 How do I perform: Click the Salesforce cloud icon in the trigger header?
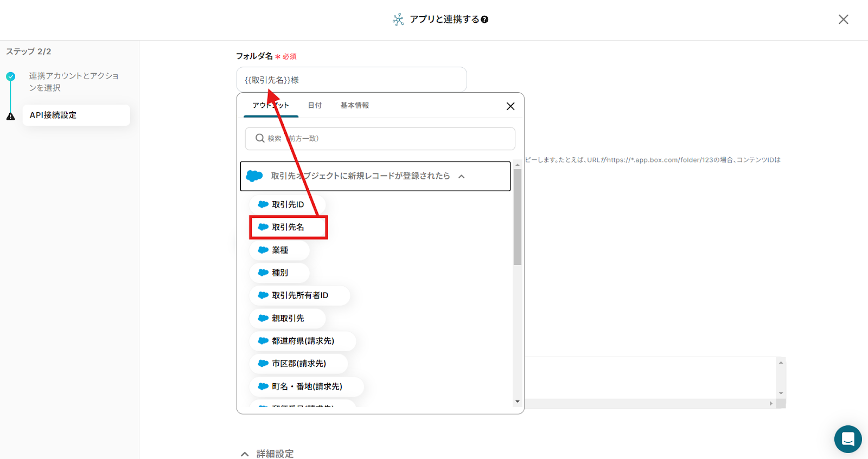254,176
